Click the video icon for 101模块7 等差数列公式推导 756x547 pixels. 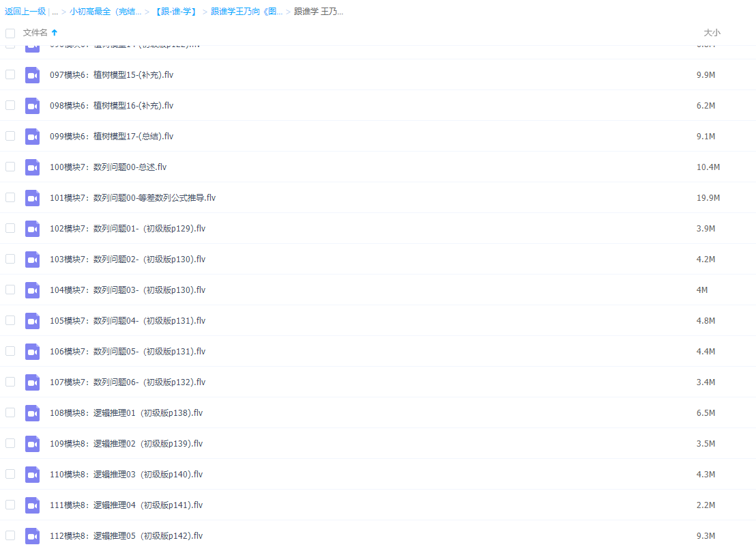tap(32, 197)
